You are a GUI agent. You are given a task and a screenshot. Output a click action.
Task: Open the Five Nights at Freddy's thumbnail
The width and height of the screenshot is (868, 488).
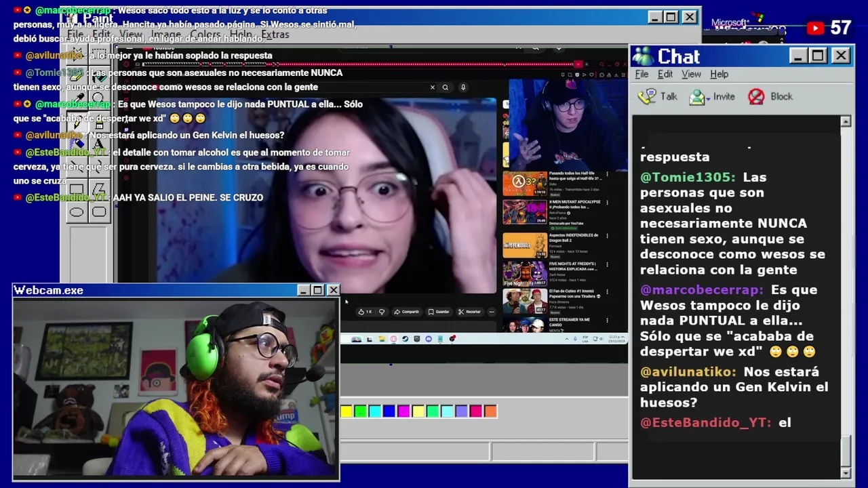point(524,273)
